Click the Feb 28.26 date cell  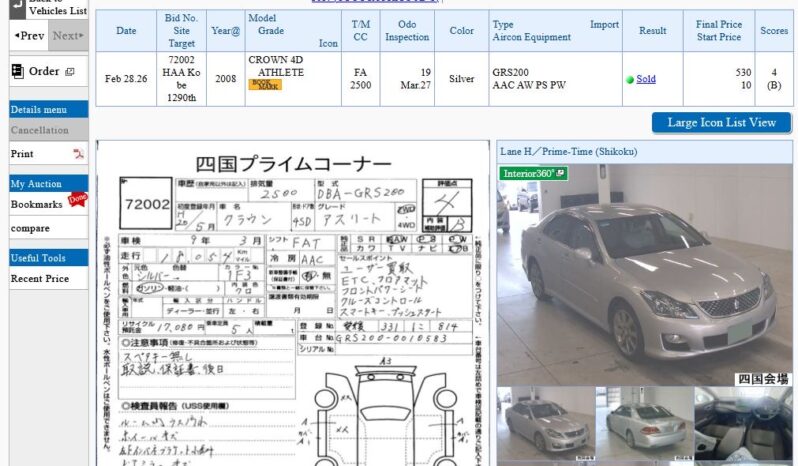126,79
